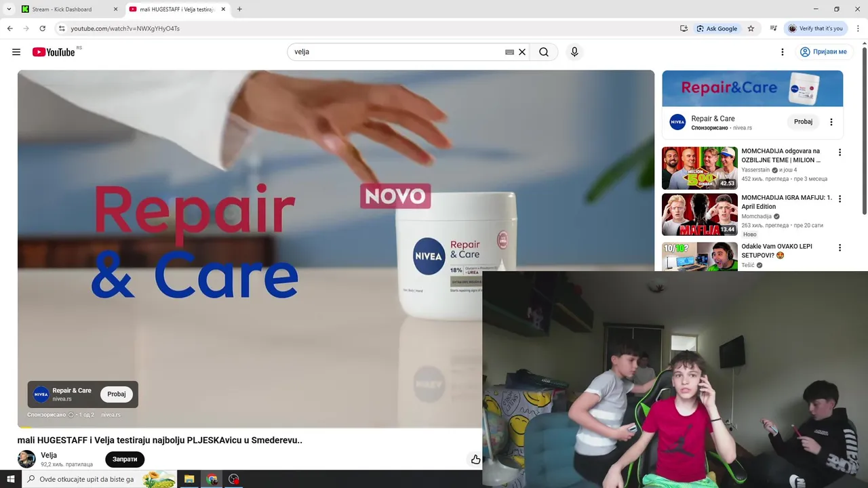Open Chrome from Windows taskbar

click(x=212, y=479)
